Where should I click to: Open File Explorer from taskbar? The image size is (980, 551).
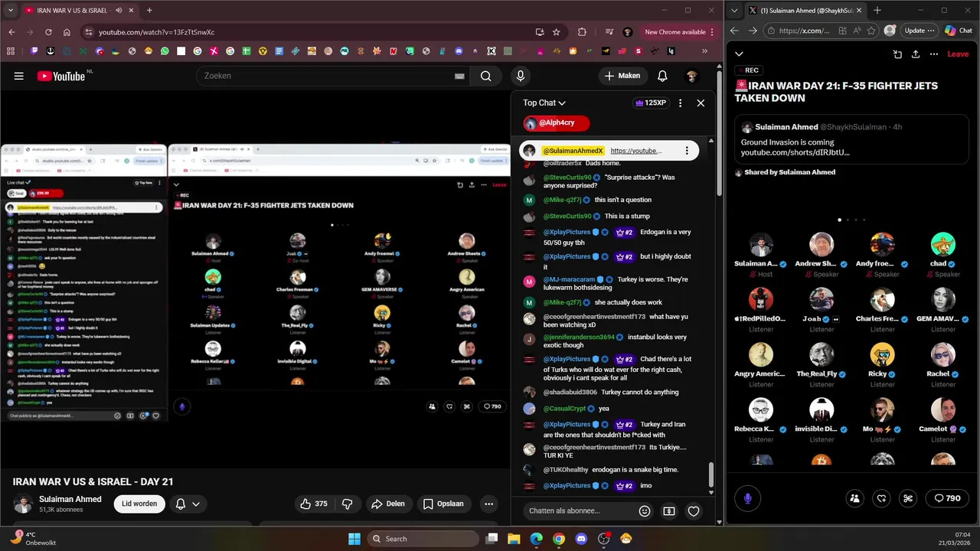514,539
